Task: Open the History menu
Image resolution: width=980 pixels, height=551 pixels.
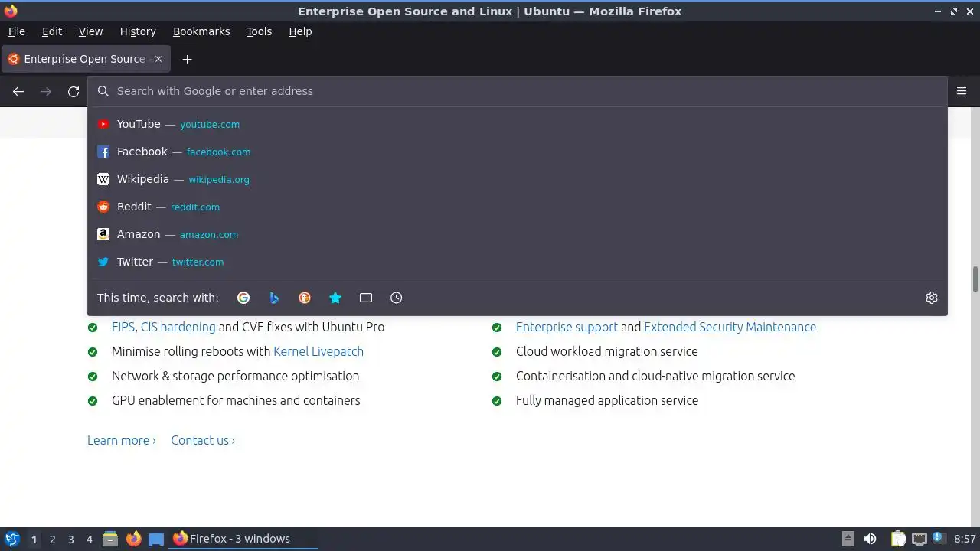Action: pos(138,31)
